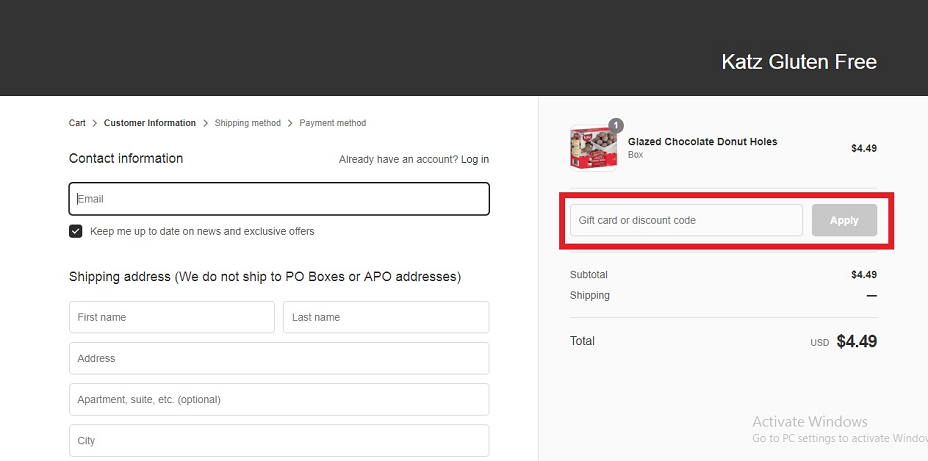Click the chevron after Cart breadcrumb
Image resolution: width=928 pixels, height=461 pixels.
(x=95, y=123)
